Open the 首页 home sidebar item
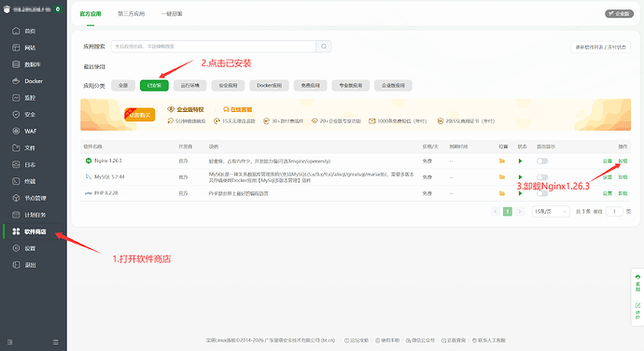The width and height of the screenshot is (644, 351). tap(30, 31)
